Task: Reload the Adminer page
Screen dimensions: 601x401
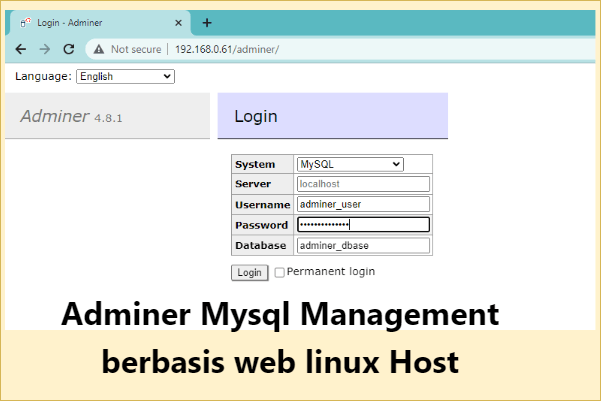Action: tap(69, 49)
